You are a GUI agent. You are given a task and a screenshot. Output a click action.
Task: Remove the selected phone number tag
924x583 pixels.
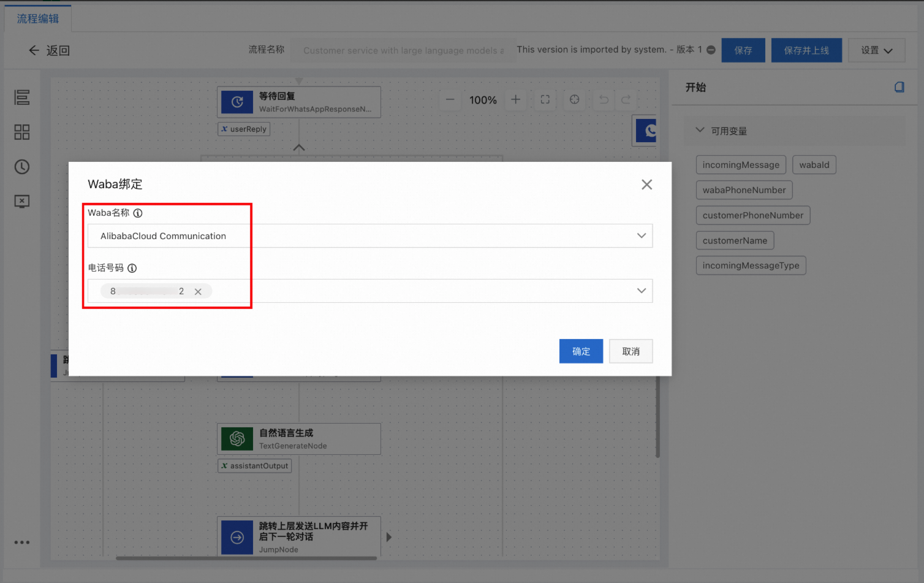198,292
